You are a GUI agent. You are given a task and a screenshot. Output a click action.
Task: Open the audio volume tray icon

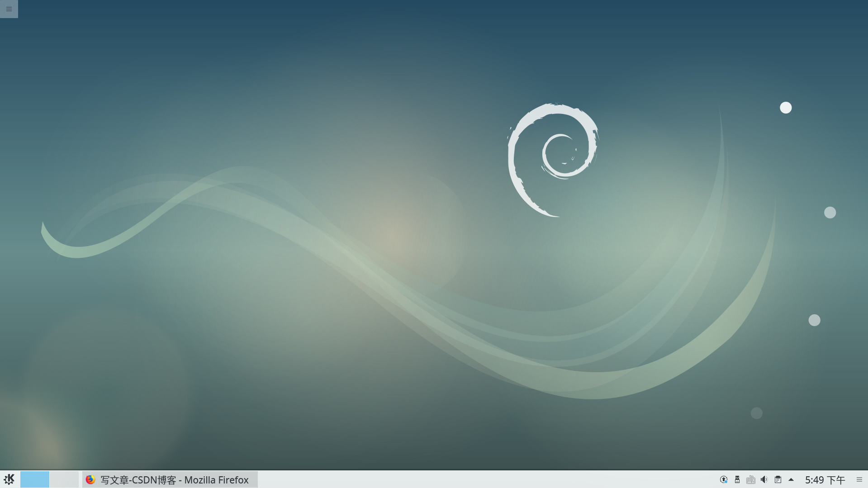pos(764,479)
